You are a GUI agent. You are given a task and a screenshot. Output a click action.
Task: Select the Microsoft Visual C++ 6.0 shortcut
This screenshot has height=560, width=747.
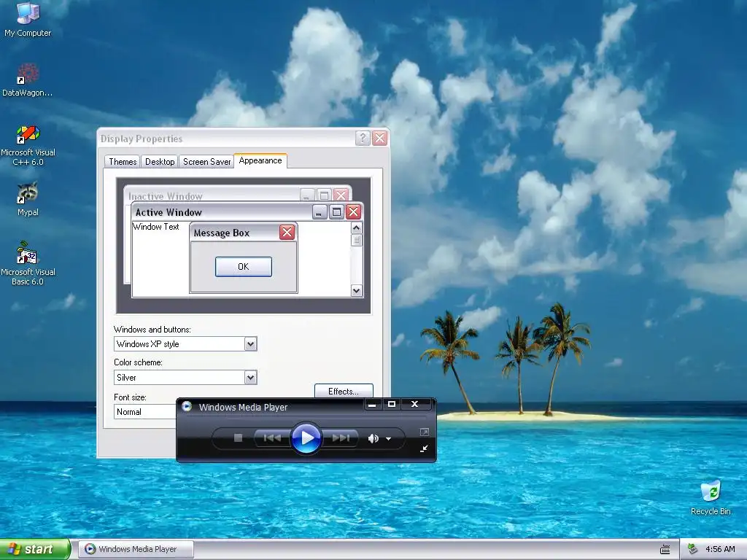[28, 145]
